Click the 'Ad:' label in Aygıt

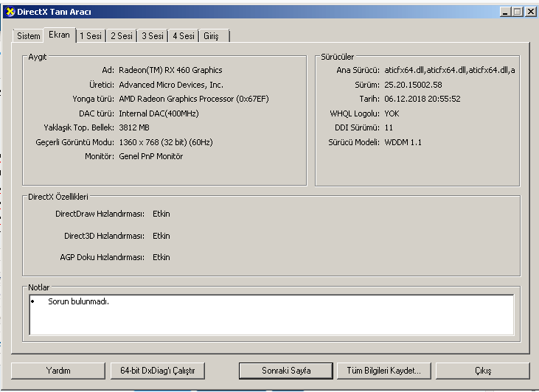click(108, 70)
